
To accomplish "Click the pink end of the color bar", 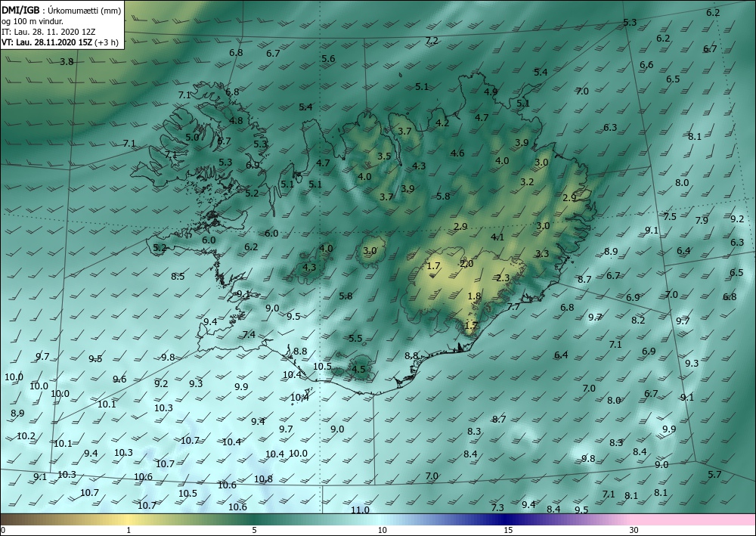I will tap(694, 519).
